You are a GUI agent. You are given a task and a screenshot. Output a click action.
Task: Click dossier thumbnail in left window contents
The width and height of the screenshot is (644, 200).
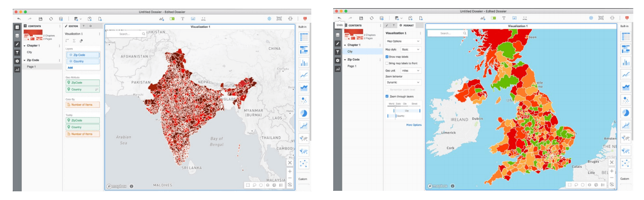coord(33,35)
